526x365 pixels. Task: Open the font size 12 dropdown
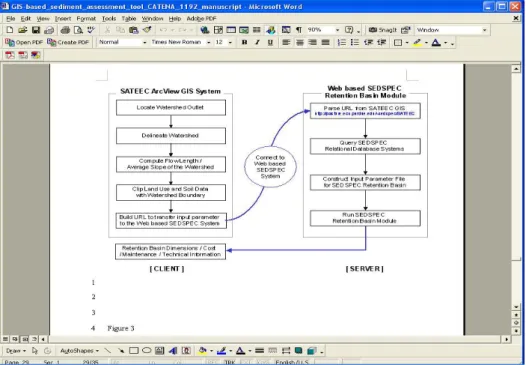tap(230, 43)
